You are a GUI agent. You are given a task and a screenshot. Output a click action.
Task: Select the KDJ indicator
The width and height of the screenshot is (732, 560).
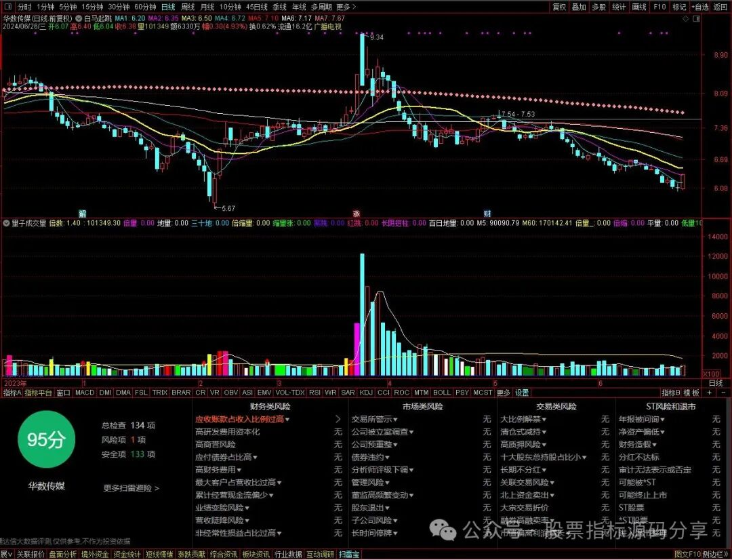366,393
